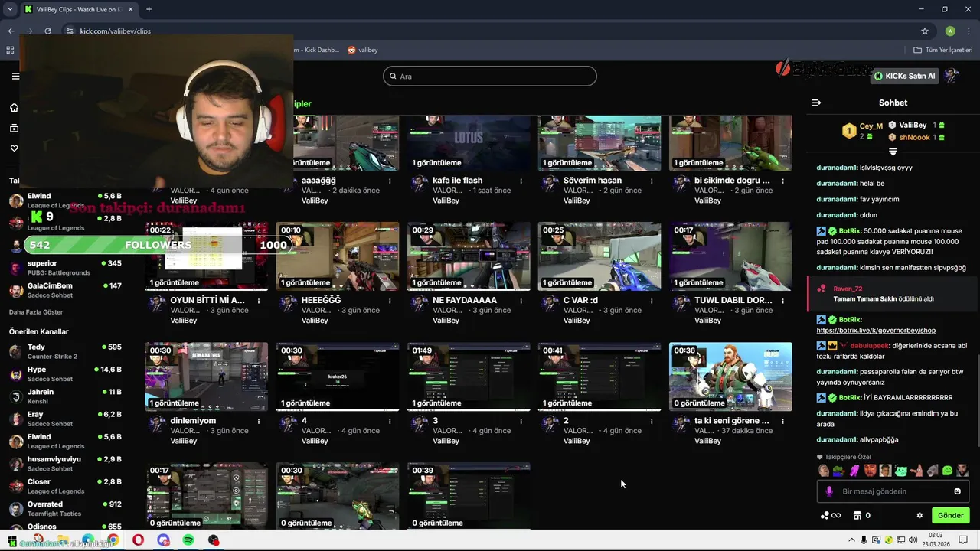
Task: Click the Cey_M top gifter name
Action: point(871,126)
